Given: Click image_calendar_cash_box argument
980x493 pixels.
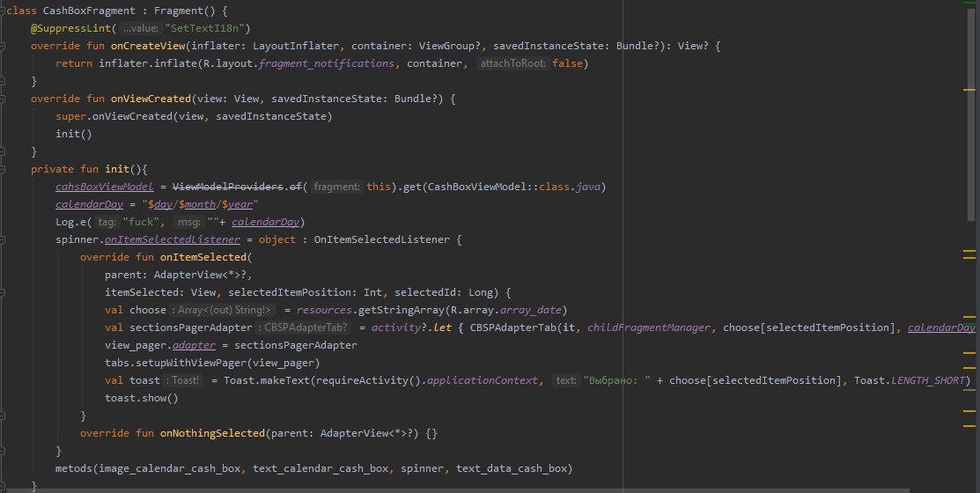Looking at the screenshot, I should click(169, 468).
